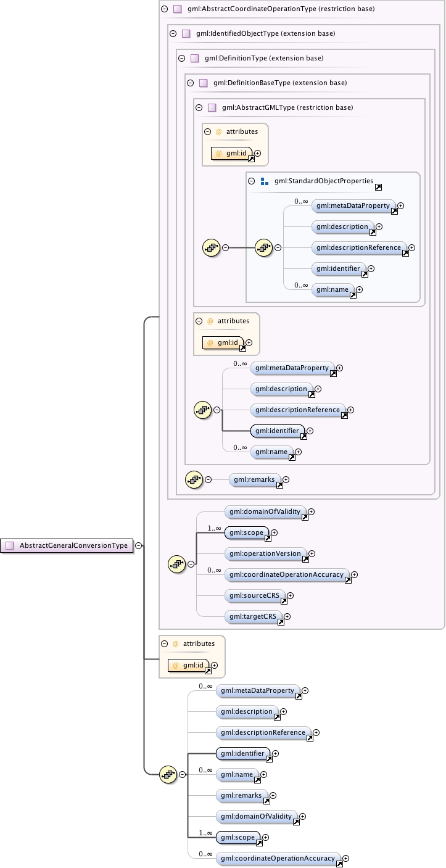Select the gml:targetCRS element
446x868 pixels.
254,617
